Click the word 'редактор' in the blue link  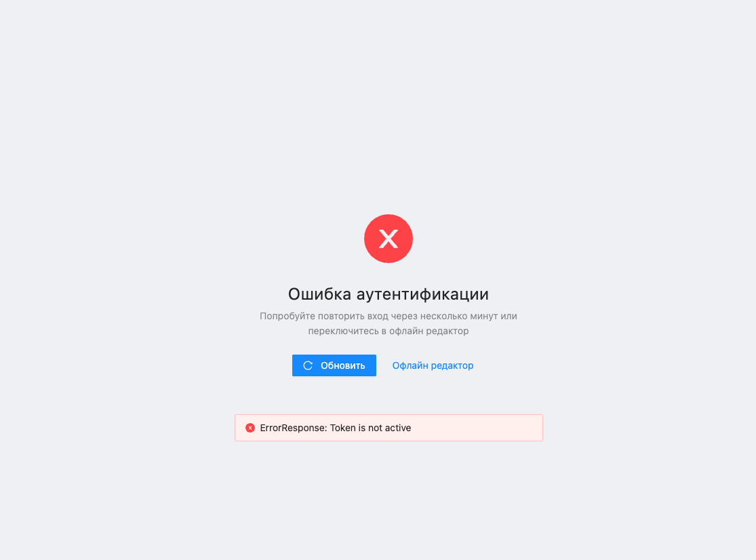(452, 366)
